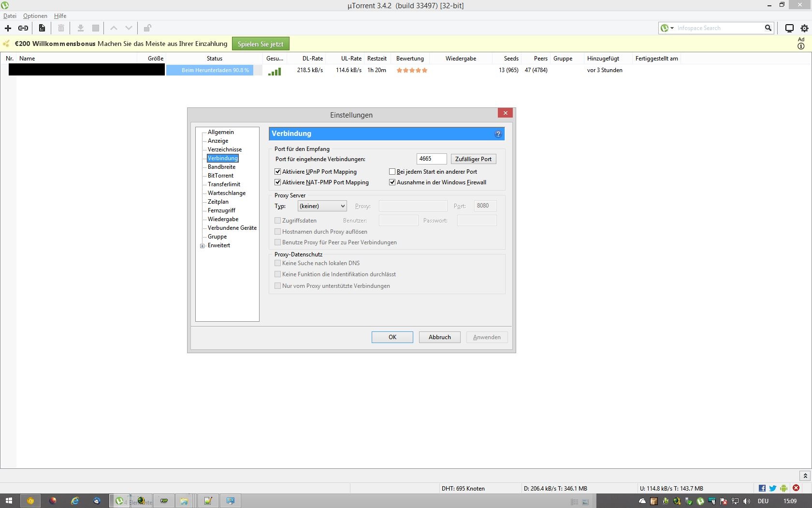Image resolution: width=812 pixels, height=508 pixels.
Task: Select Zeitplan in settings tree
Action: tap(218, 202)
